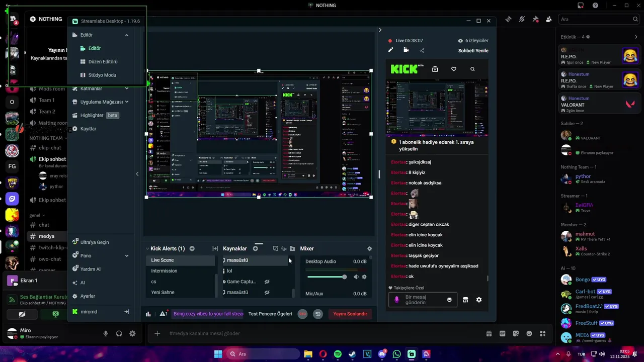Click the Discord search box Ara
This screenshot has height=362, width=644.
599,19
